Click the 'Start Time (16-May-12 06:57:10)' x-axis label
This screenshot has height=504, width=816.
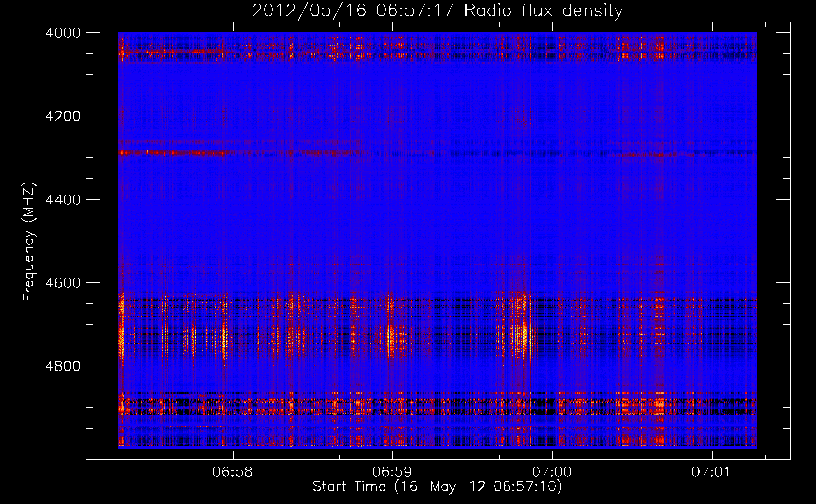pyautogui.click(x=437, y=487)
